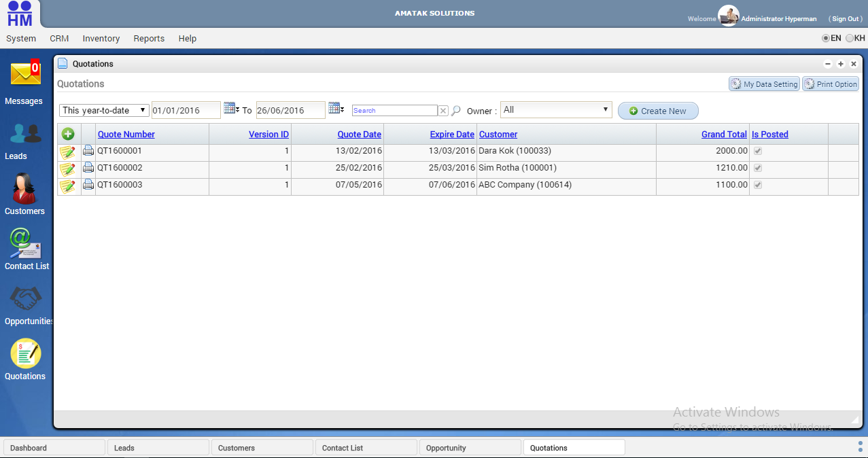This screenshot has height=458, width=868.
Task: Sort by Version ID column
Action: [x=268, y=135]
